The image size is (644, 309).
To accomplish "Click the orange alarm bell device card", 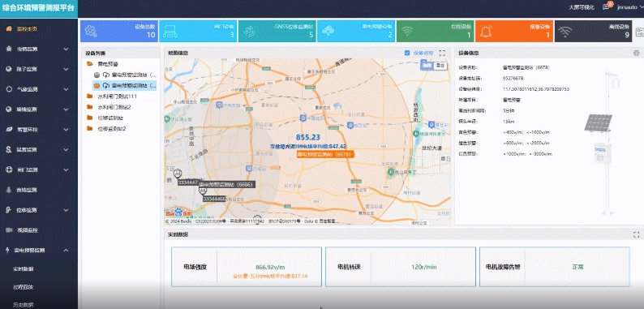I will tap(513, 32).
